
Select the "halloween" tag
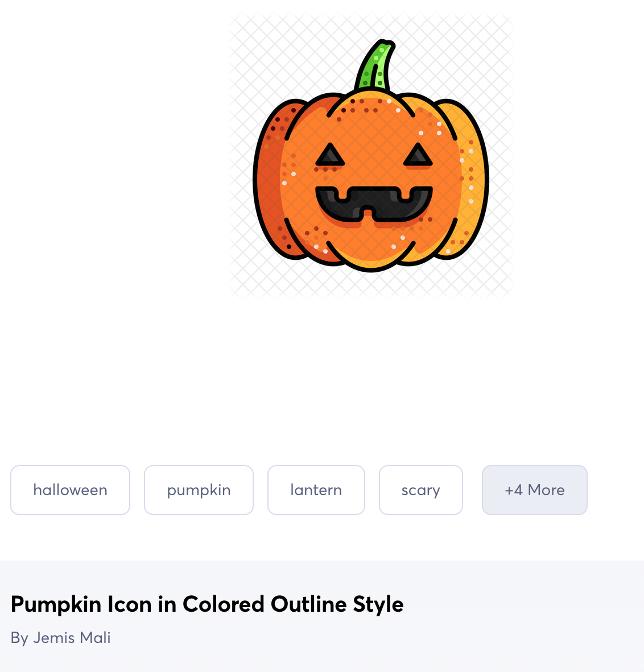point(70,490)
